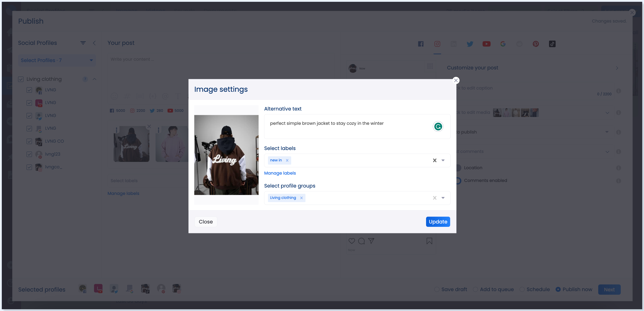Click the jacket image preview in dialog
Image resolution: width=644 pixels, height=311 pixels.
tap(226, 155)
